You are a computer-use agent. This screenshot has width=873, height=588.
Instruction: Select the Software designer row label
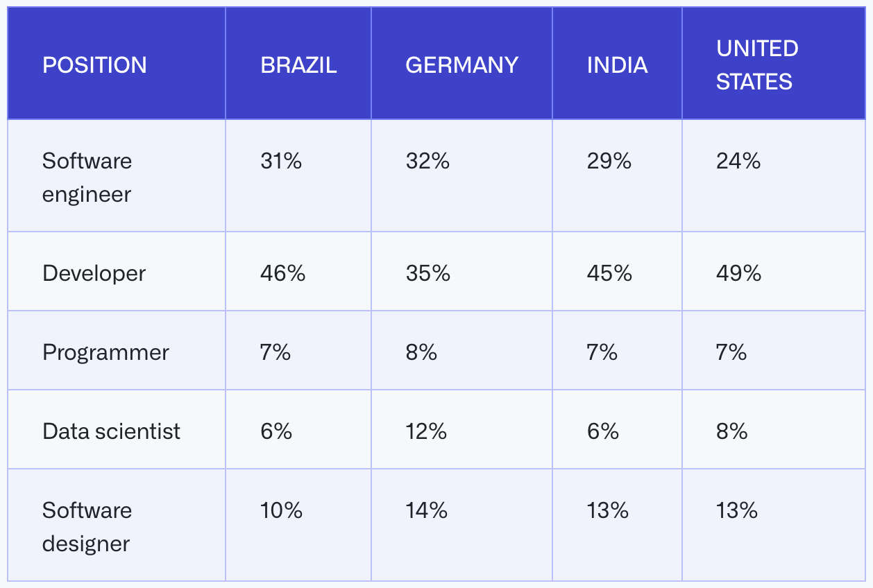(x=87, y=527)
